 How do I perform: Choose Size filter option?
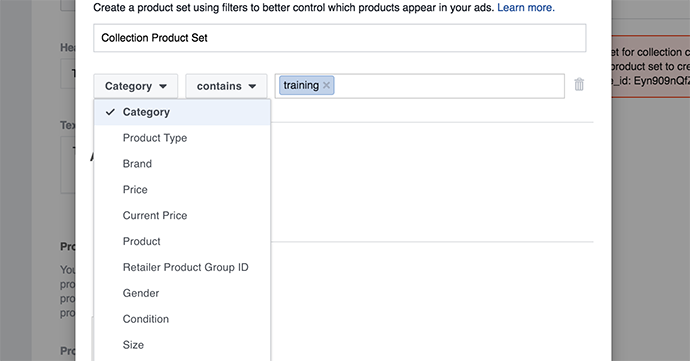pos(182,345)
